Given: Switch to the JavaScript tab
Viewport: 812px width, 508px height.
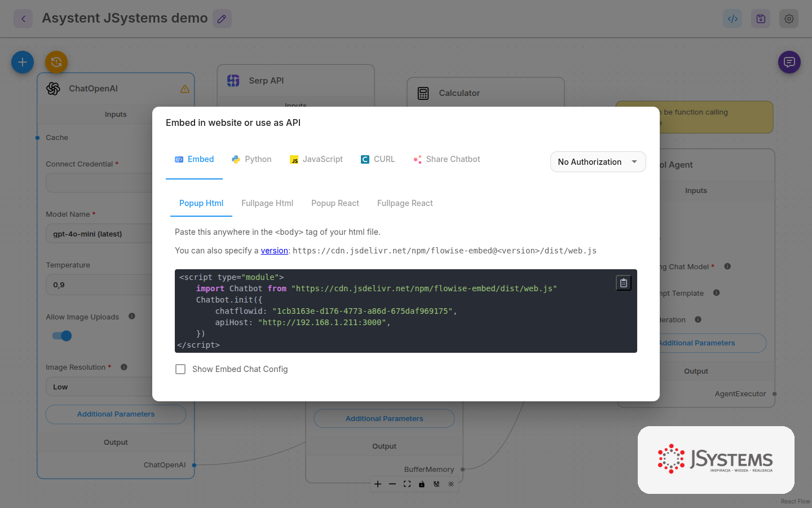Looking at the screenshot, I should tap(316, 159).
